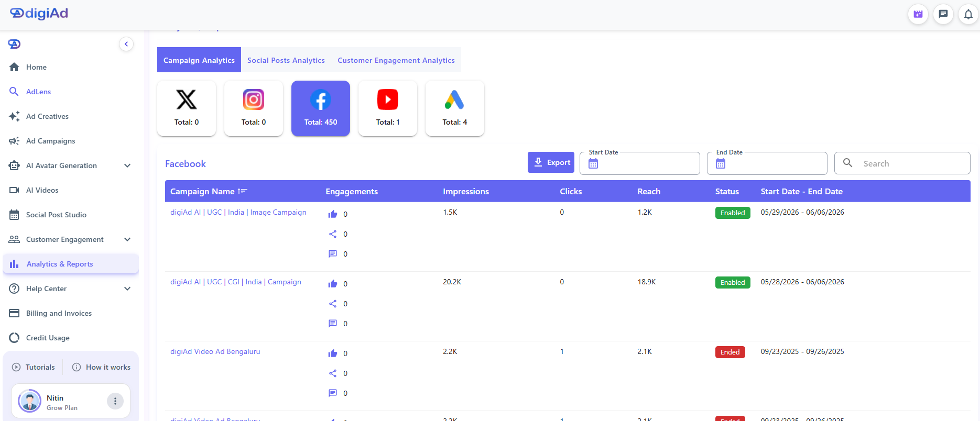Open Nitin's profile options menu (three dots)

pos(115,401)
